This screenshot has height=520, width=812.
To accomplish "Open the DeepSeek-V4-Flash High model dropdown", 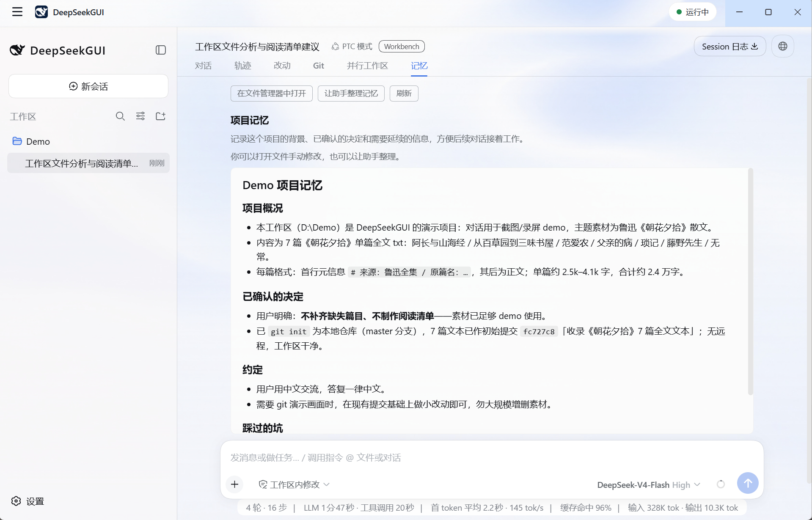I will point(649,485).
